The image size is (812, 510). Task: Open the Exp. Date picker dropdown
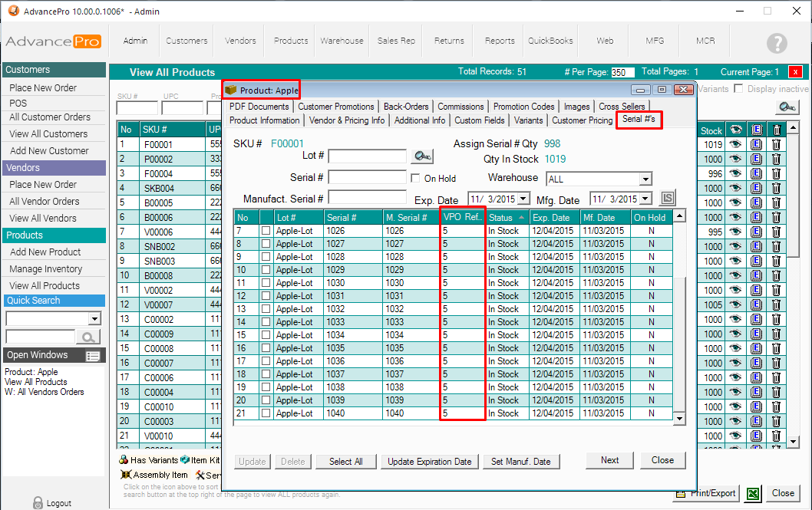pyautogui.click(x=523, y=199)
